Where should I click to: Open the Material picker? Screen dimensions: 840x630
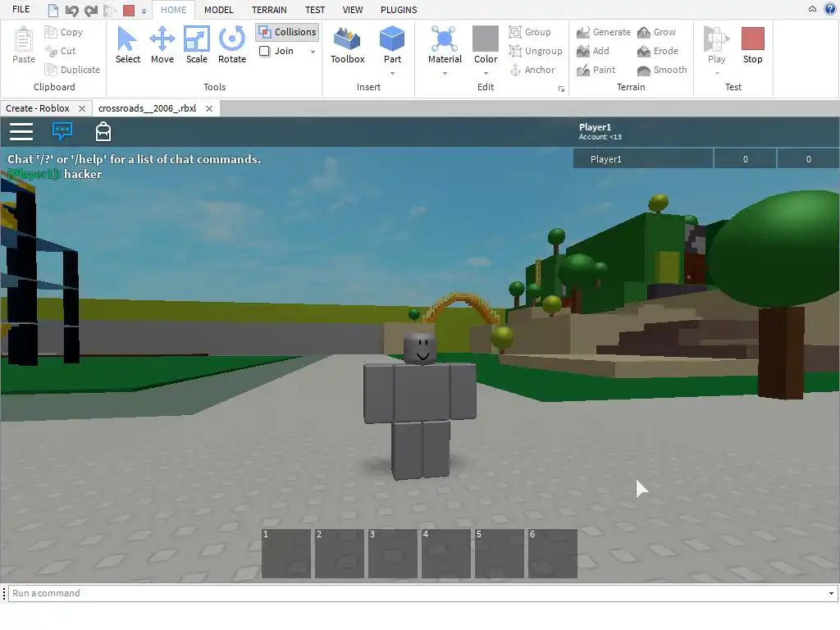pyautogui.click(x=445, y=45)
